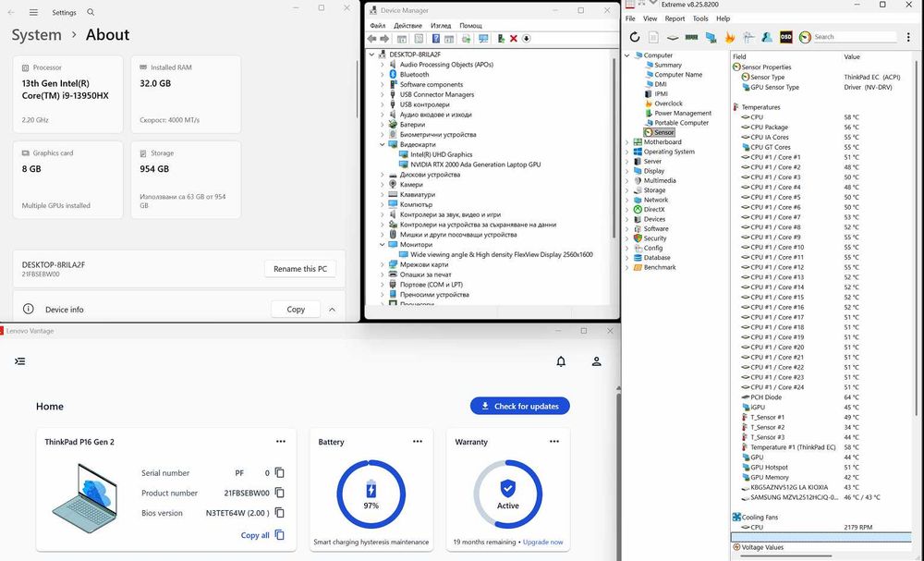
Task: Click Device Manager blue help icon
Action: coord(435,39)
